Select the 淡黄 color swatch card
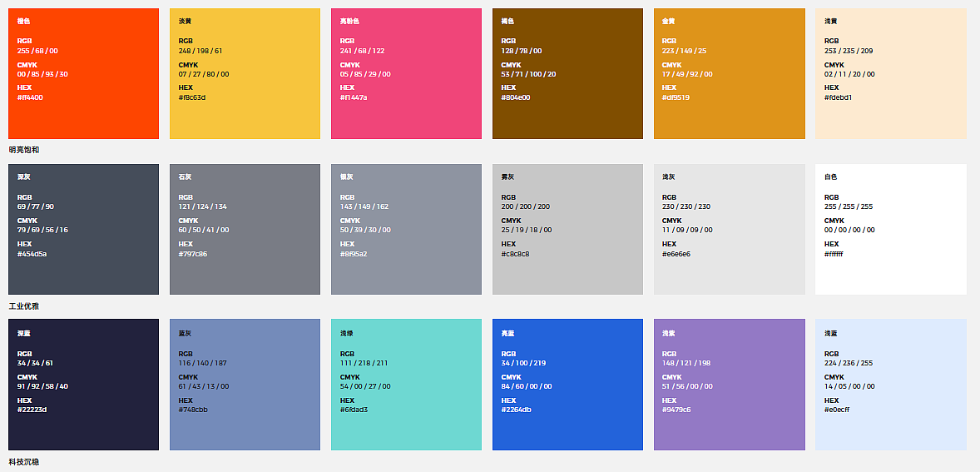This screenshot has width=980, height=472. (245, 74)
